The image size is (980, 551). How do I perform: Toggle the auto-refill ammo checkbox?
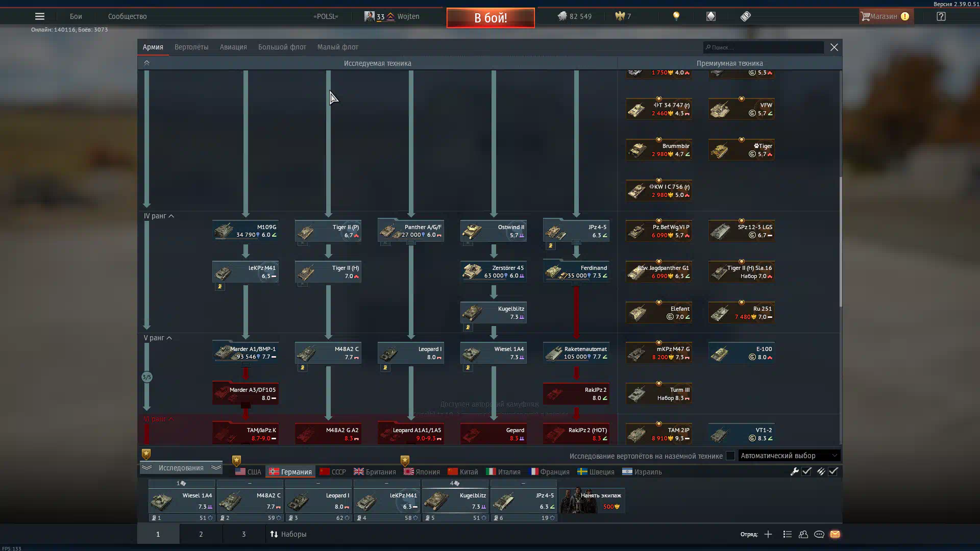[x=833, y=471]
